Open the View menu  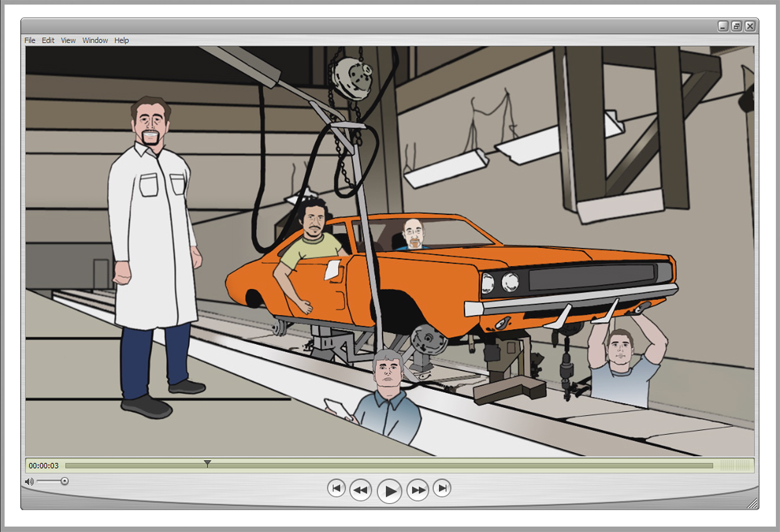point(68,41)
